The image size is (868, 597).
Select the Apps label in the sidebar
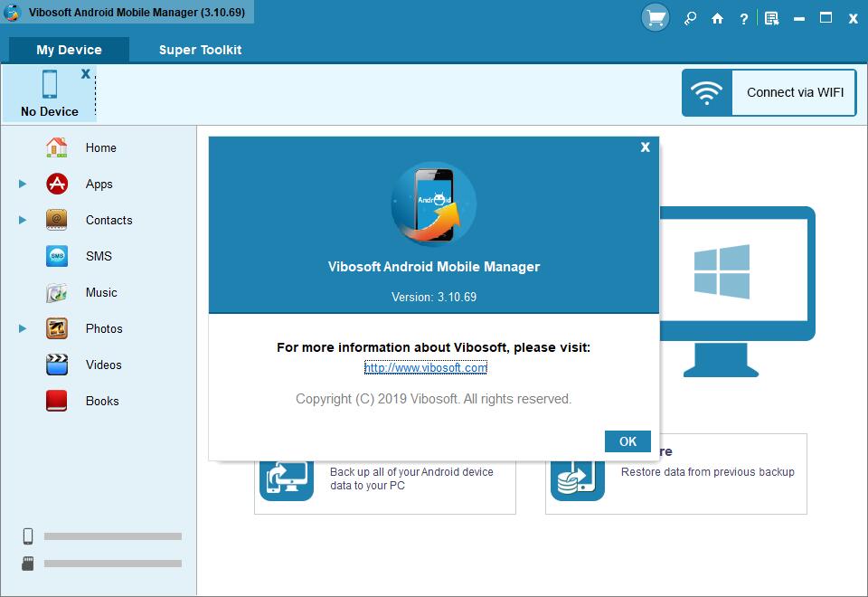click(99, 184)
